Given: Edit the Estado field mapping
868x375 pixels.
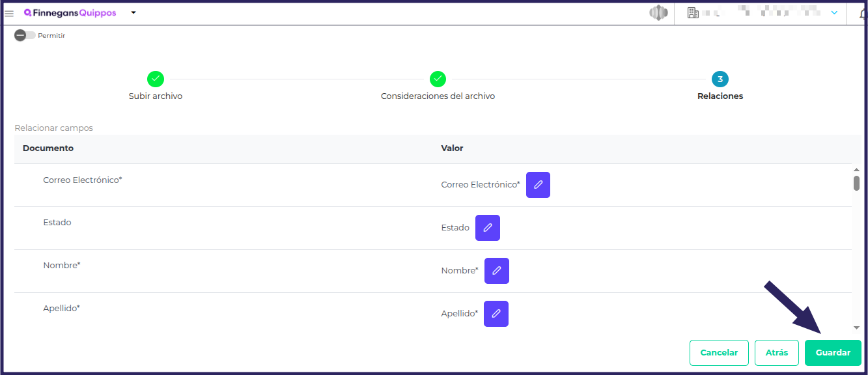Looking at the screenshot, I should click(488, 228).
